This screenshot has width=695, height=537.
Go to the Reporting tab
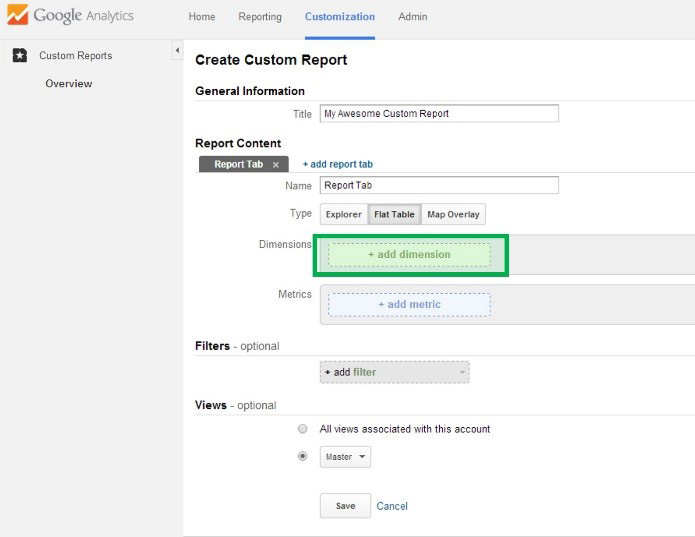coord(260,17)
